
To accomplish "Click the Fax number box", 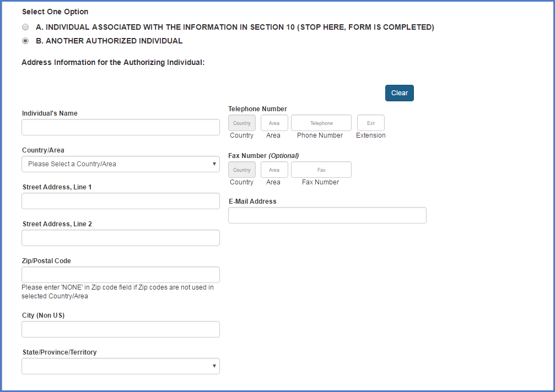I will (321, 170).
